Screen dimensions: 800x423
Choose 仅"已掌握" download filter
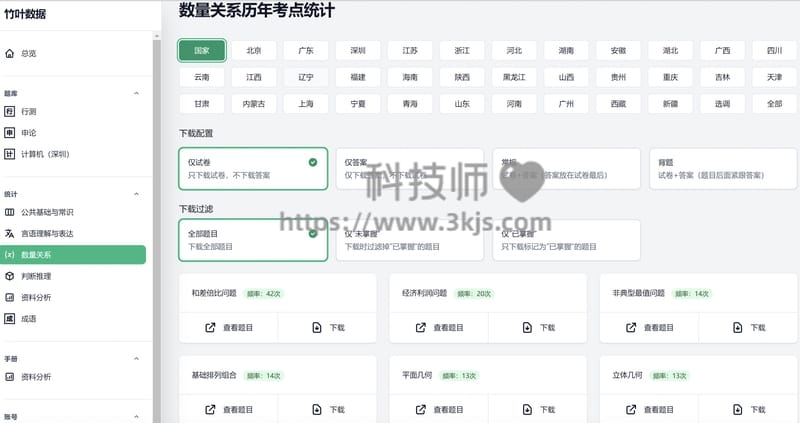566,240
